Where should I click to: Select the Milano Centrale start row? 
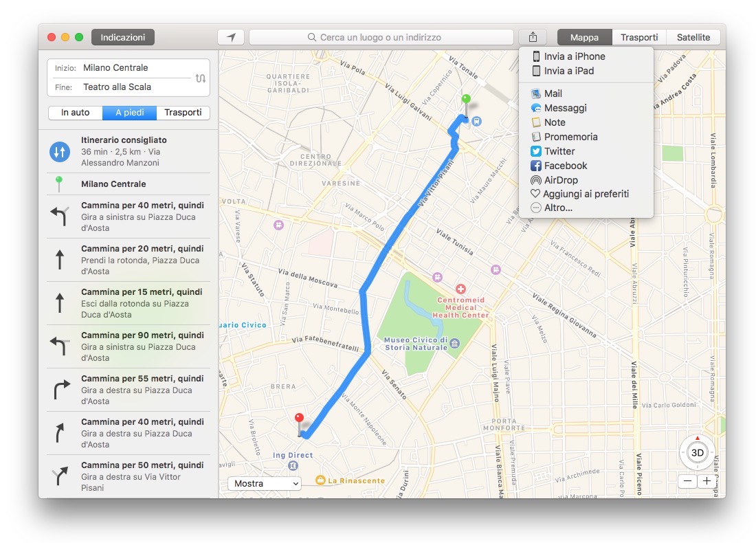129,184
